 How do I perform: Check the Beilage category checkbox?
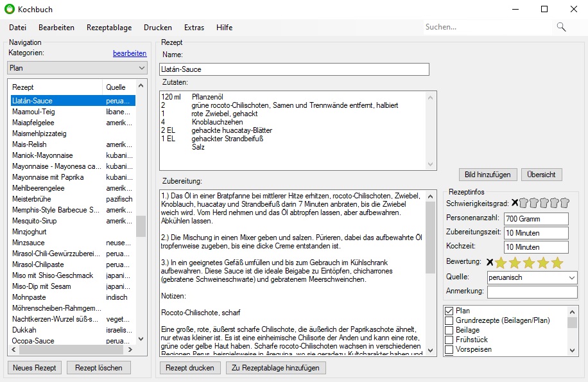[449, 330]
